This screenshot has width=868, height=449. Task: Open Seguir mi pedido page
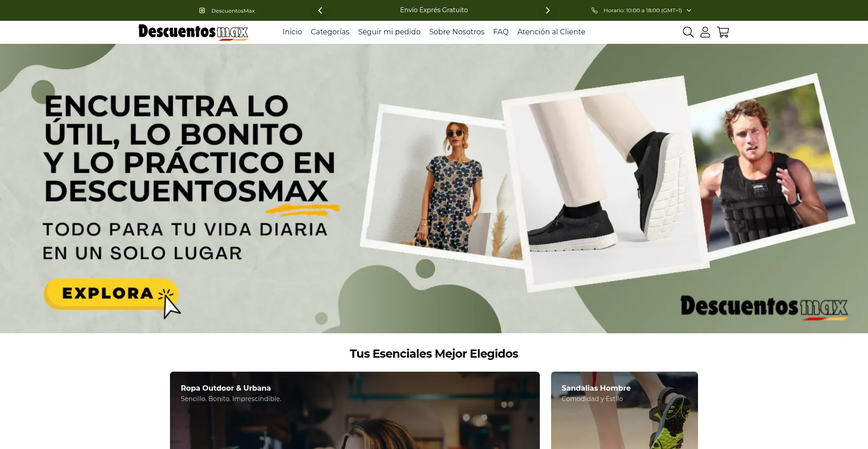coord(389,32)
